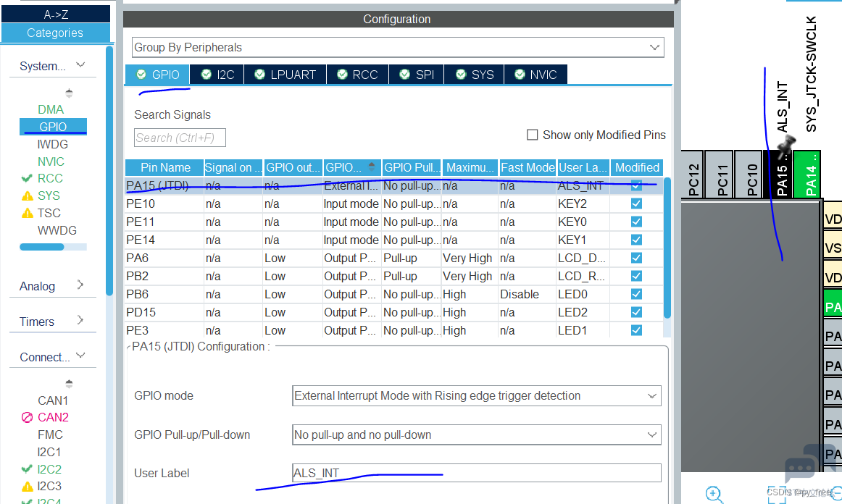Click the green check icon beside I2C2

(x=27, y=469)
